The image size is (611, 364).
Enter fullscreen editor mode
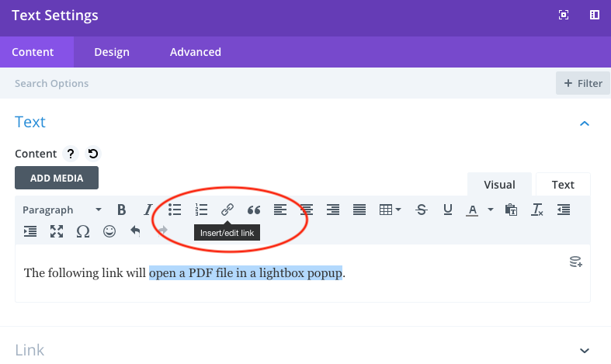[56, 231]
